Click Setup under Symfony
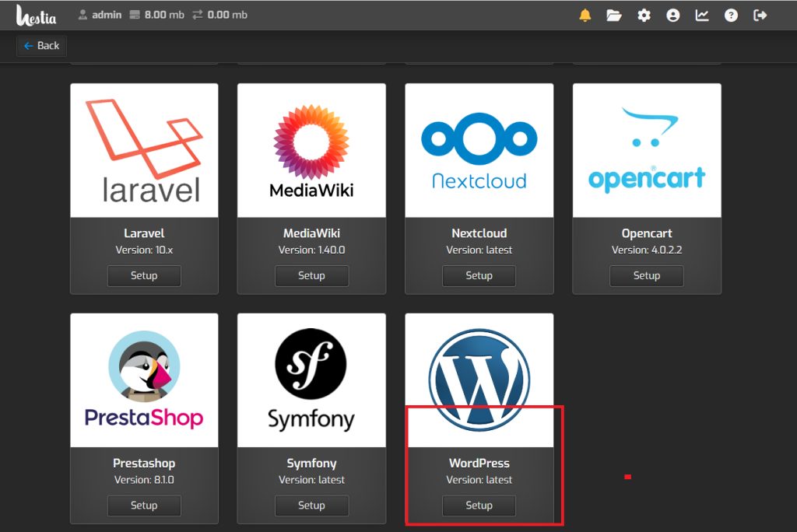Image resolution: width=797 pixels, height=532 pixels. click(x=311, y=506)
